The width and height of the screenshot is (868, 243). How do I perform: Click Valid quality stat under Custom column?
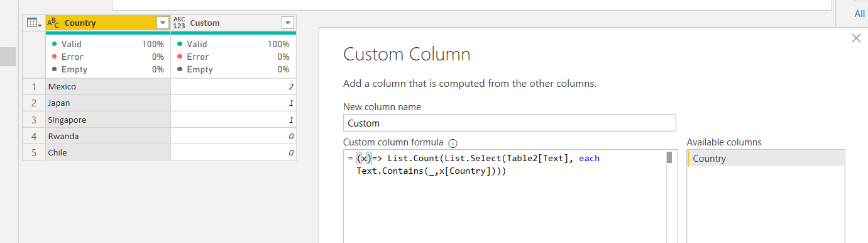pos(233,44)
